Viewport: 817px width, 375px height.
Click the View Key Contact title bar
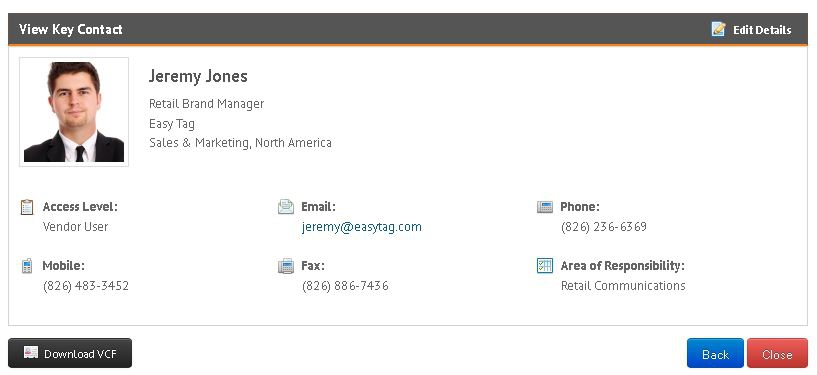pos(408,29)
